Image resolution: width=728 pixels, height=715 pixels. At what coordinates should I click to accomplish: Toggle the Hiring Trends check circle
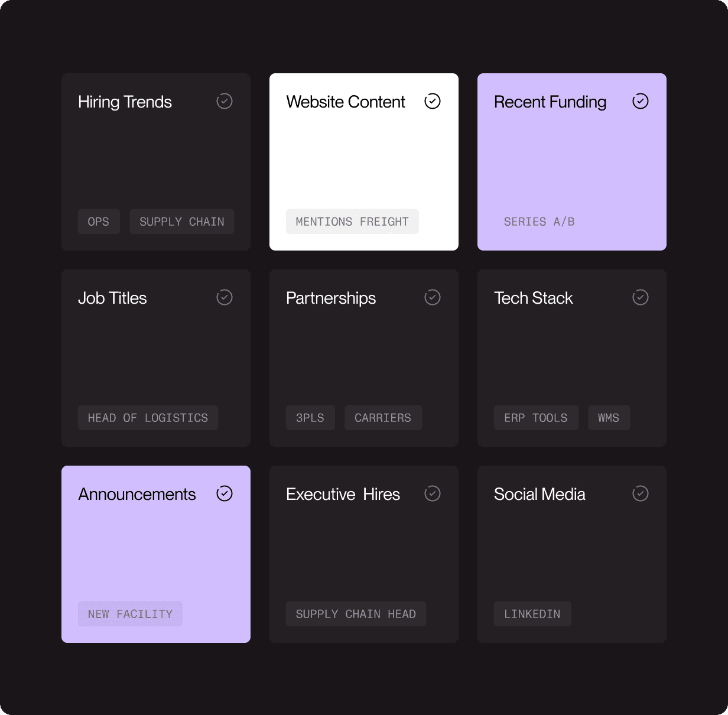point(225,101)
